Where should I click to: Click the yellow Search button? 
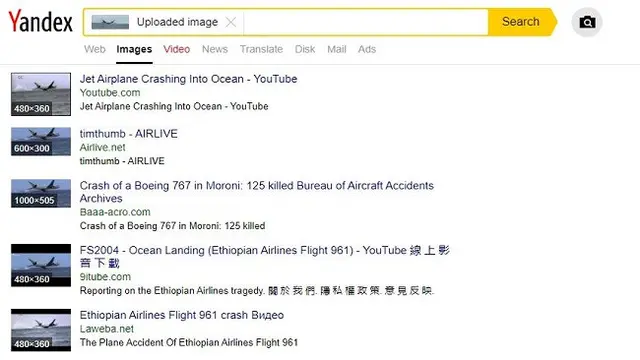(522, 22)
